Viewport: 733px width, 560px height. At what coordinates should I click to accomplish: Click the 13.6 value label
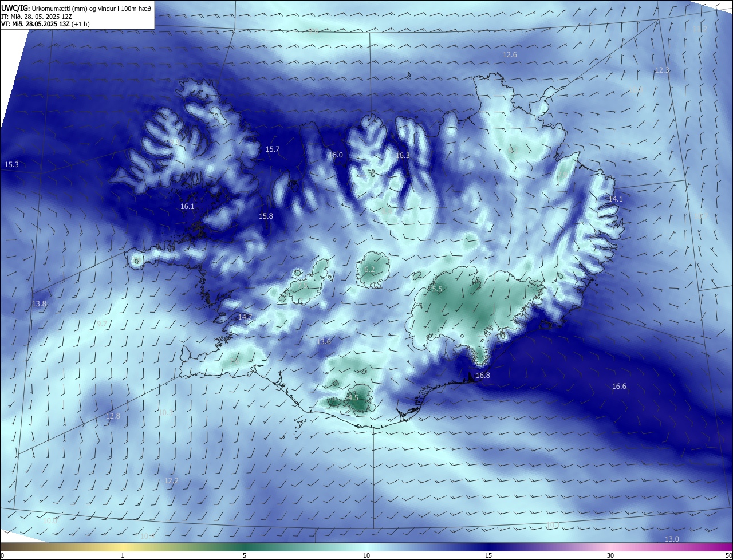(x=324, y=342)
